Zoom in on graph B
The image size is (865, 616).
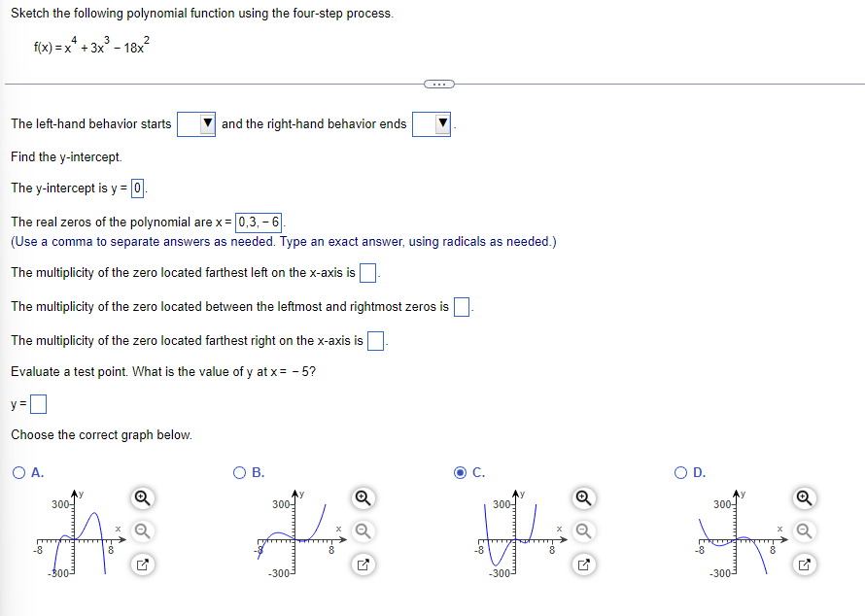point(363,498)
